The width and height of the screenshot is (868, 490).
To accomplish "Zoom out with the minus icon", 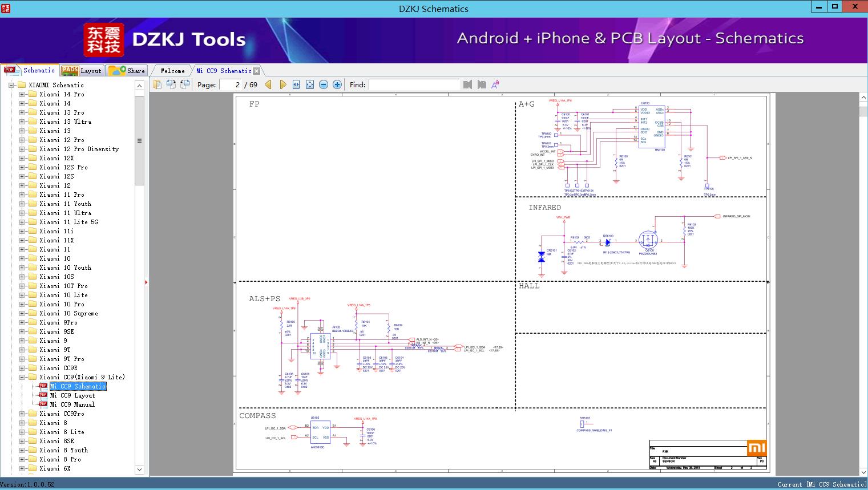I will [x=324, y=84].
